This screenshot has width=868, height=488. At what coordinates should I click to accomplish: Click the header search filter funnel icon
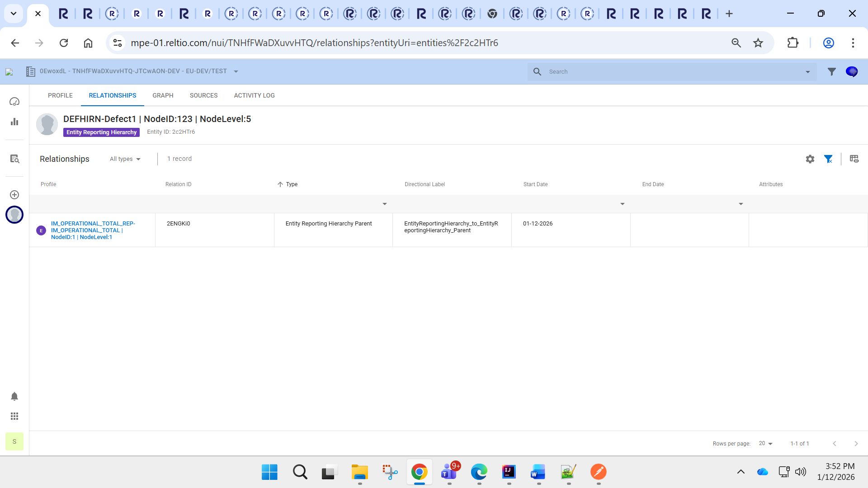[831, 71]
